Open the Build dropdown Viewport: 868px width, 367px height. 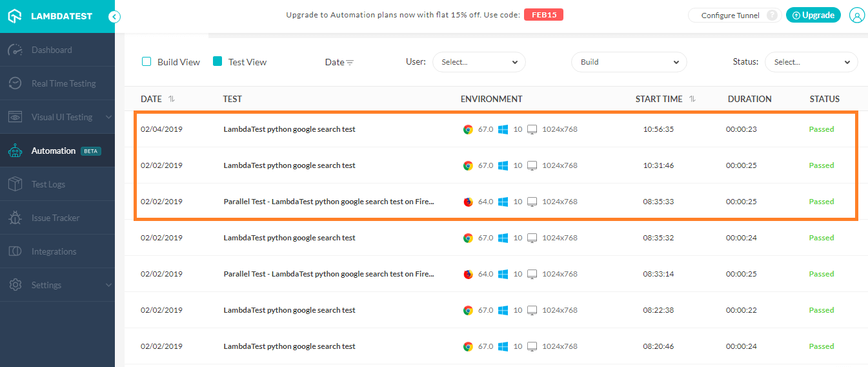(x=629, y=62)
